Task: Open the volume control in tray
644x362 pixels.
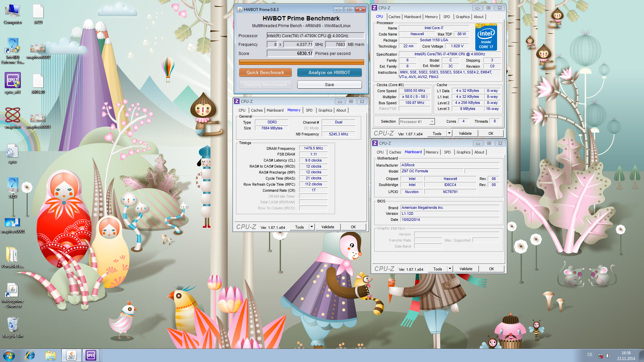Action: coord(608,356)
